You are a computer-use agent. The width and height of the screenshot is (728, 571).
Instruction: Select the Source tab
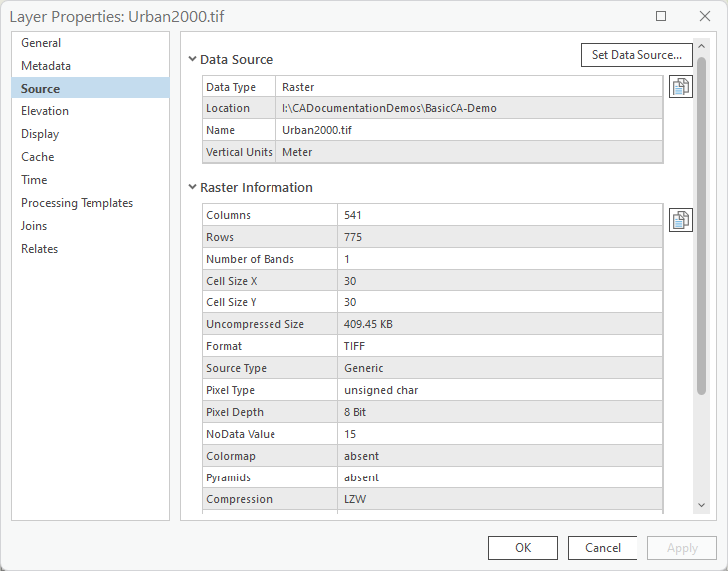coord(91,89)
